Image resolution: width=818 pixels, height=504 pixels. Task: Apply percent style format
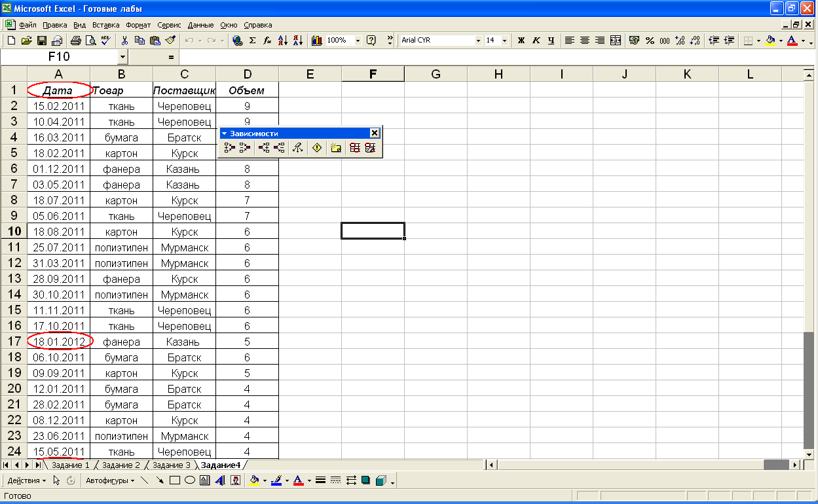coord(650,40)
